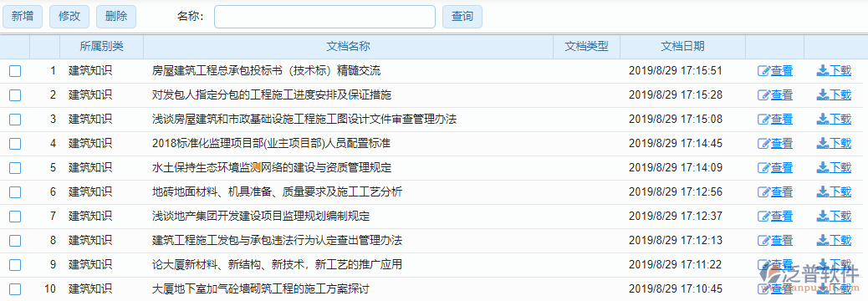The width and height of the screenshot is (868, 301).
Task: Click the view (pencil) icon for row 4
Action: point(763,143)
